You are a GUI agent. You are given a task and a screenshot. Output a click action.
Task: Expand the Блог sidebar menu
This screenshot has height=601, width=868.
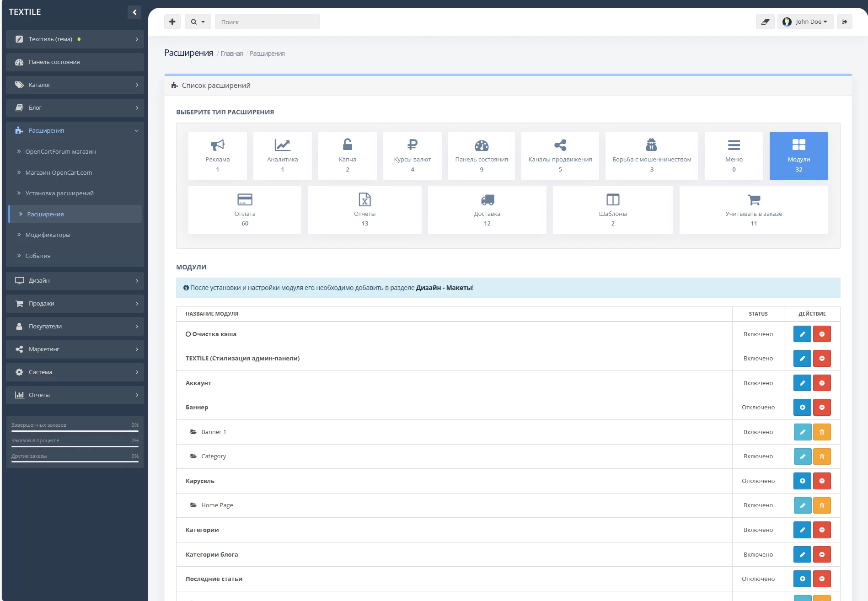pyautogui.click(x=75, y=108)
